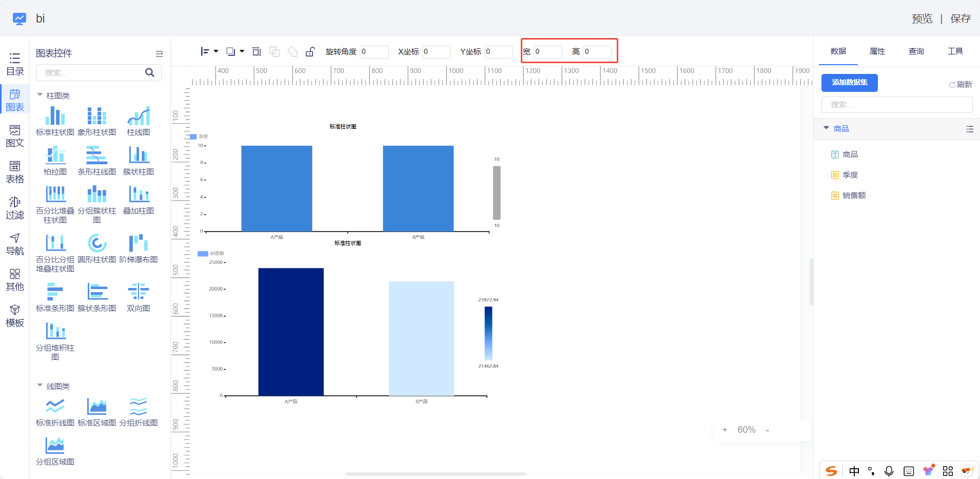Screen dimensions: 980x479
Task: Click the horizontal canvas scrollbar
Action: pos(436,474)
